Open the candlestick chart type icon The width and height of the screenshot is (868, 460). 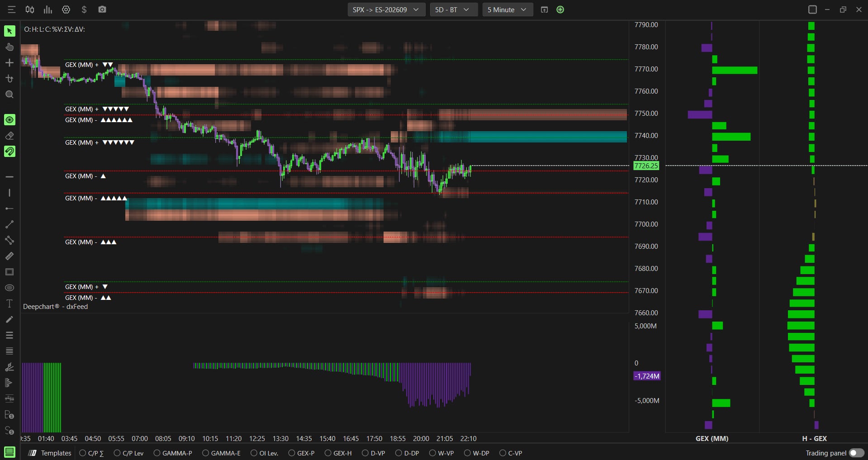coord(30,9)
